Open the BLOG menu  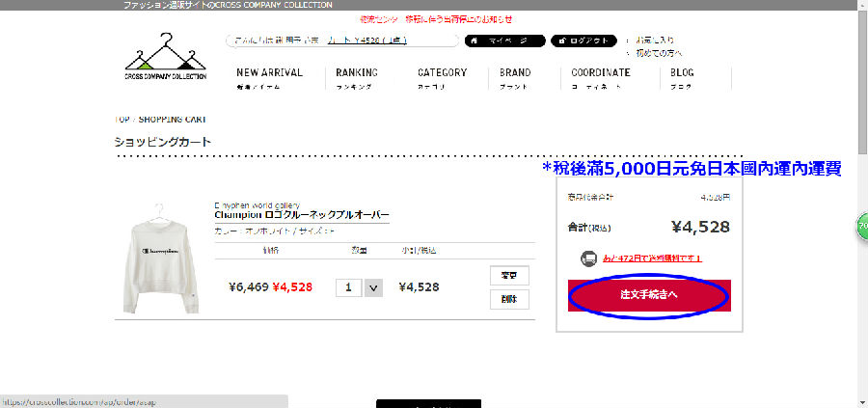point(682,79)
